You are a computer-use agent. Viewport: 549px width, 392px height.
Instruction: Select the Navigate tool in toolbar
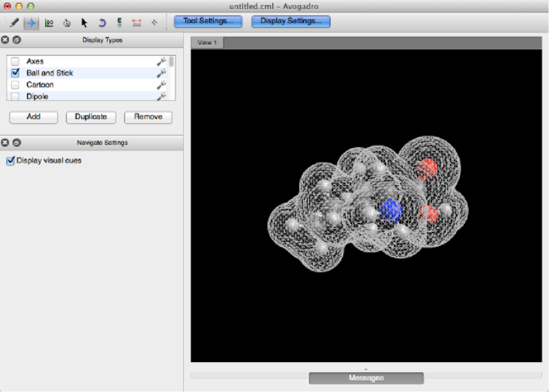[x=31, y=22]
